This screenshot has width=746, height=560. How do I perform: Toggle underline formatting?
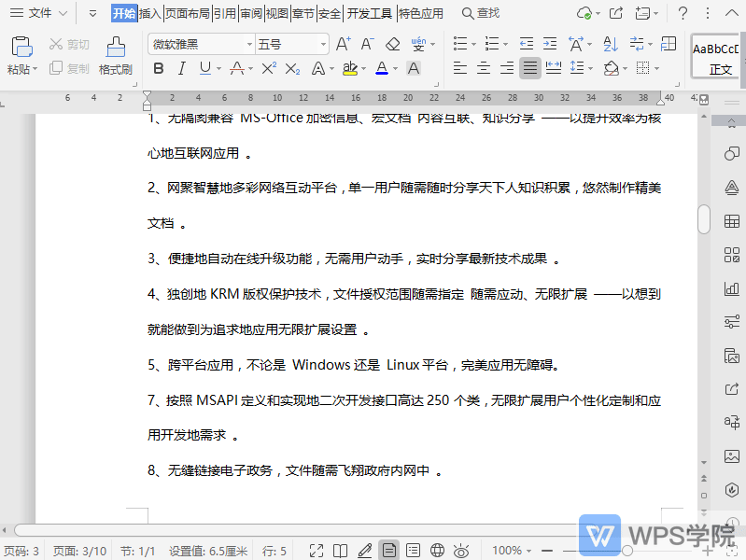[205, 68]
